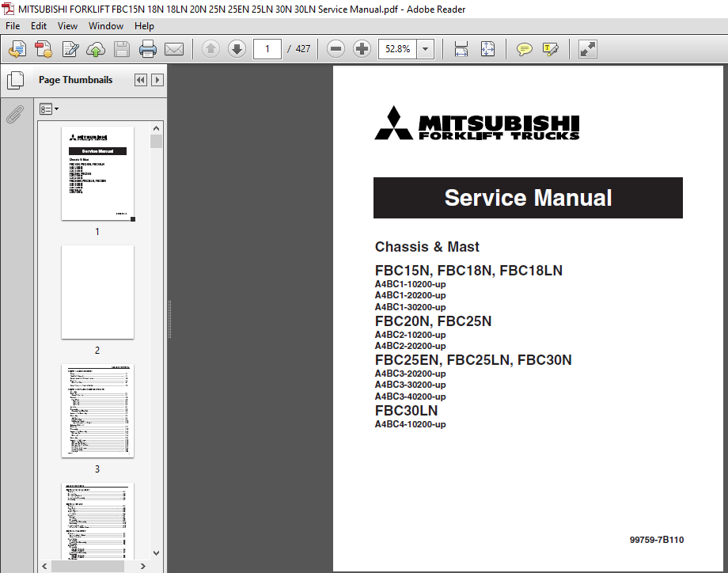Select page 3 thumbnail

(97, 411)
